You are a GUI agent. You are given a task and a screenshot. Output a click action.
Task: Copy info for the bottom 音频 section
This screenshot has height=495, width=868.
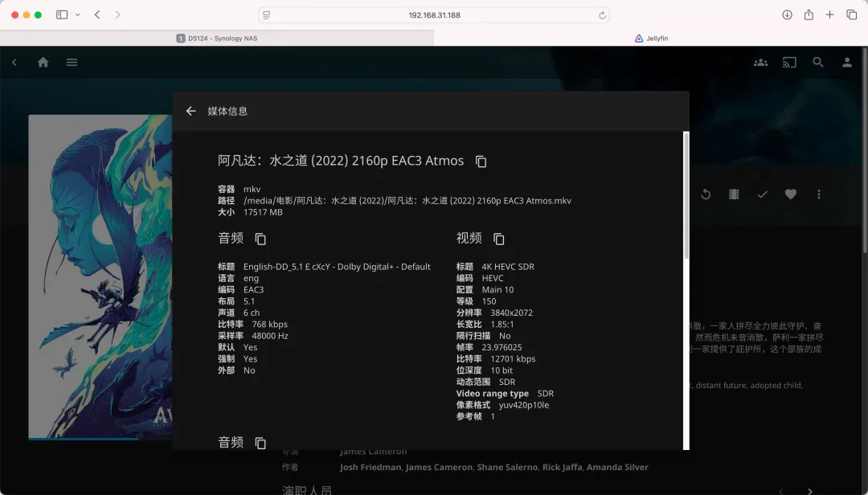click(260, 443)
